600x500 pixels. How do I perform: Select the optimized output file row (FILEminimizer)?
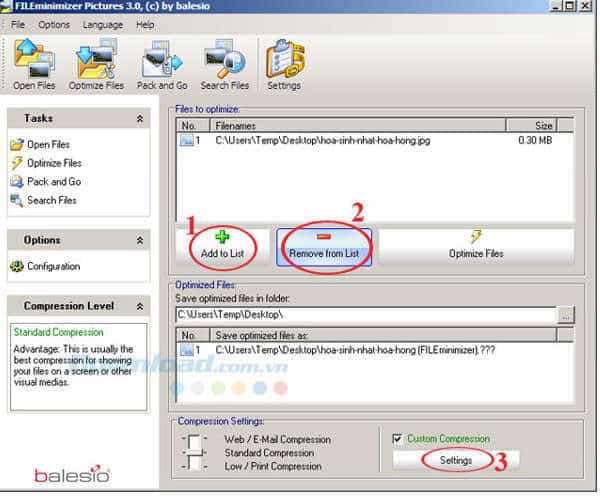click(x=375, y=350)
